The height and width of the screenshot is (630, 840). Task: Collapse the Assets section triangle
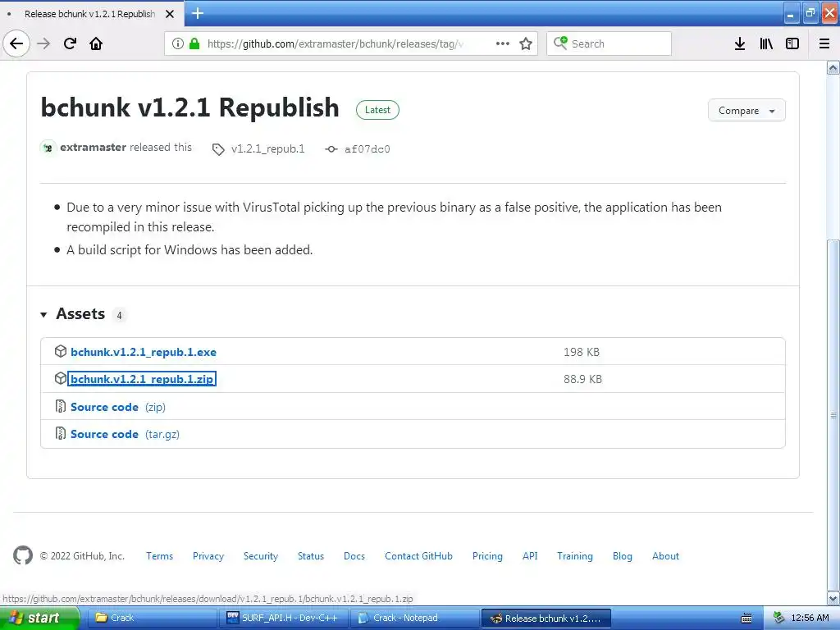(44, 314)
